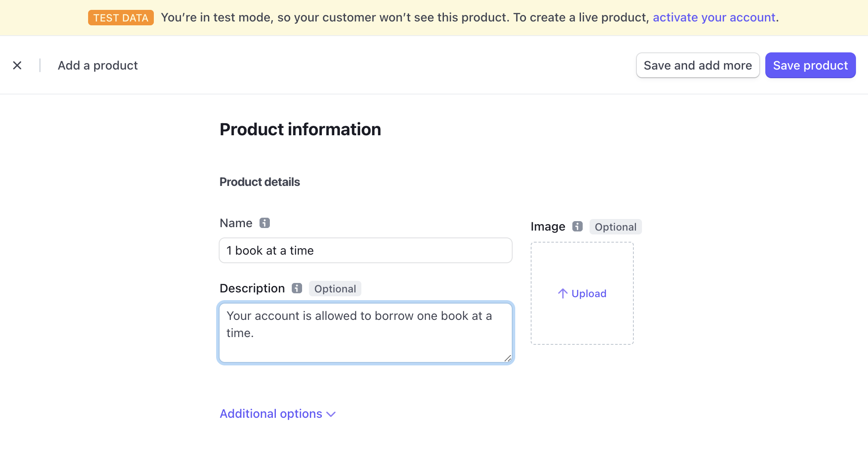Open the activate your account link
The height and width of the screenshot is (450, 868).
click(714, 18)
